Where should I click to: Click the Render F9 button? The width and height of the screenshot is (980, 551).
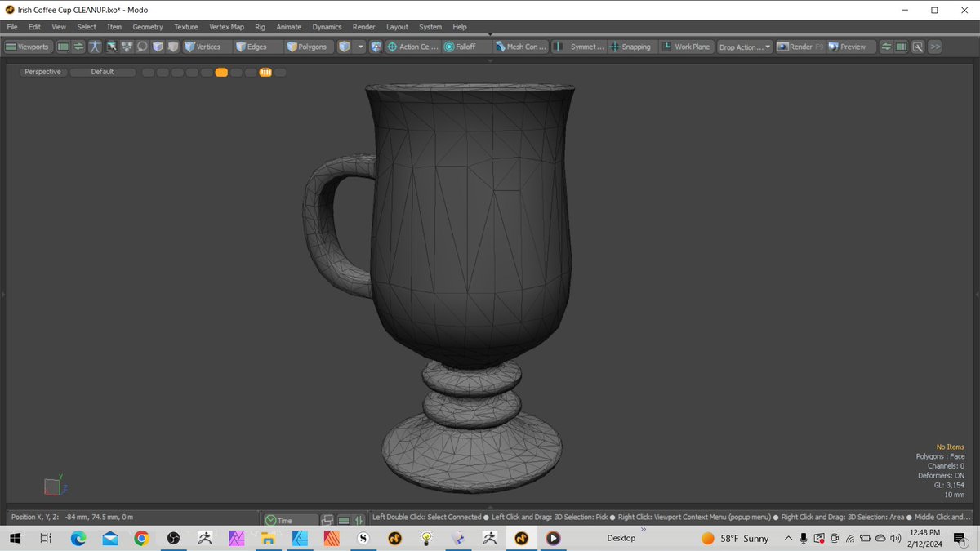point(800,47)
